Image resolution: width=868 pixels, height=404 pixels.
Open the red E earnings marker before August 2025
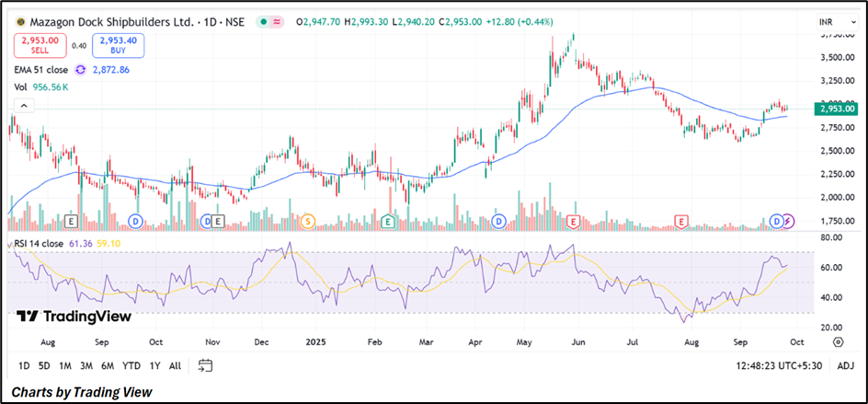coord(681,221)
